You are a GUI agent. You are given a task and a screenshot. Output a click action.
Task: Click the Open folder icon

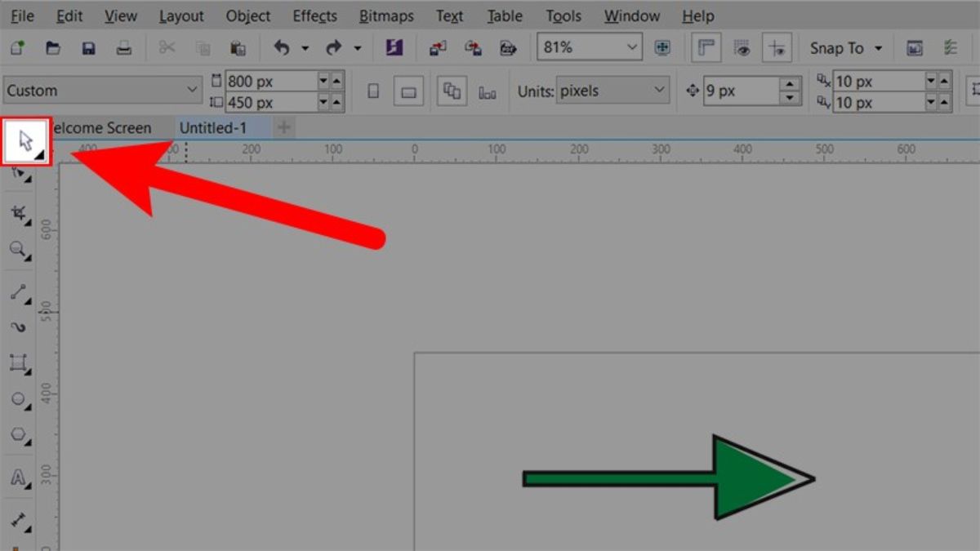click(53, 48)
